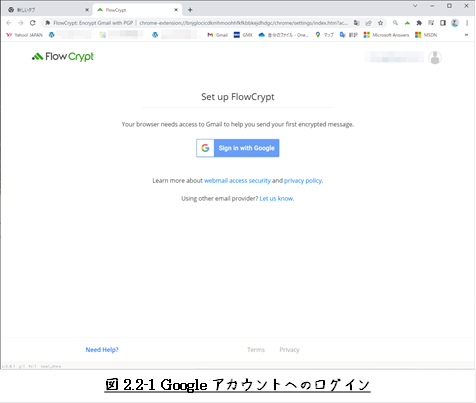Open Chrome profile avatar icon
The width and height of the screenshot is (476, 403).
coord(455,23)
